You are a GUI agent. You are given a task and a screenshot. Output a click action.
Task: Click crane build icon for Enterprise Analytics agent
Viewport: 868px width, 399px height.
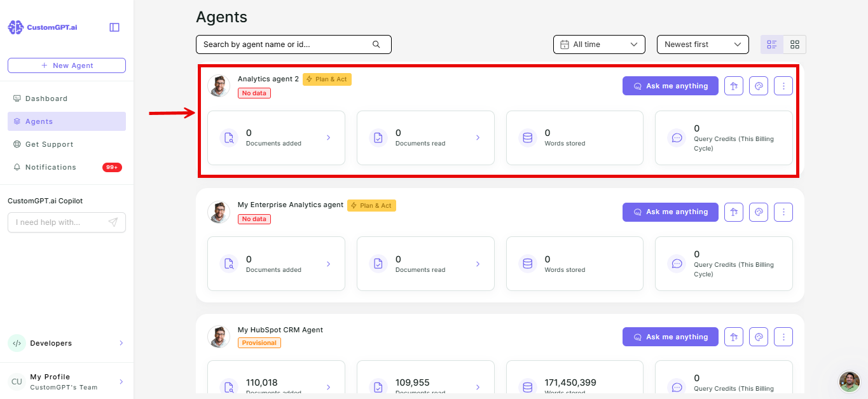pos(734,212)
